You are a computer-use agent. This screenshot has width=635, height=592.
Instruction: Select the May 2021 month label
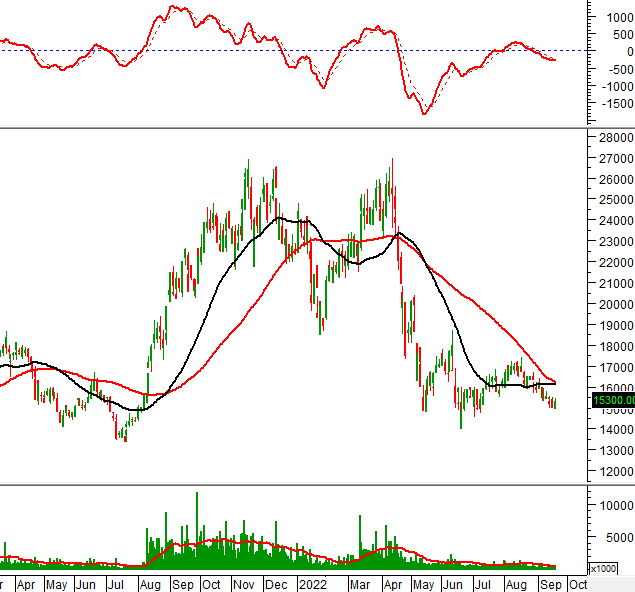[56, 585]
